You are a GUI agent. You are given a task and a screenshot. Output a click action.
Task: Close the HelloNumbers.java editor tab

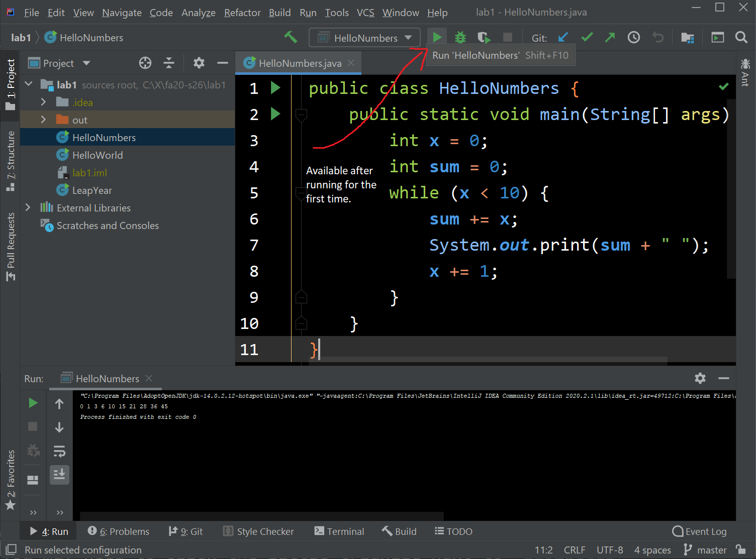click(351, 63)
